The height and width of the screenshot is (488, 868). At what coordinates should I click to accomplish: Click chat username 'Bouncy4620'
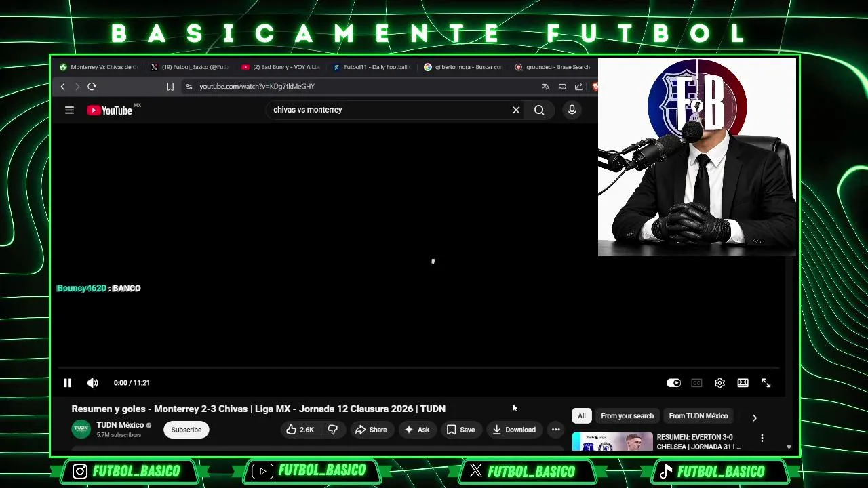(81, 288)
